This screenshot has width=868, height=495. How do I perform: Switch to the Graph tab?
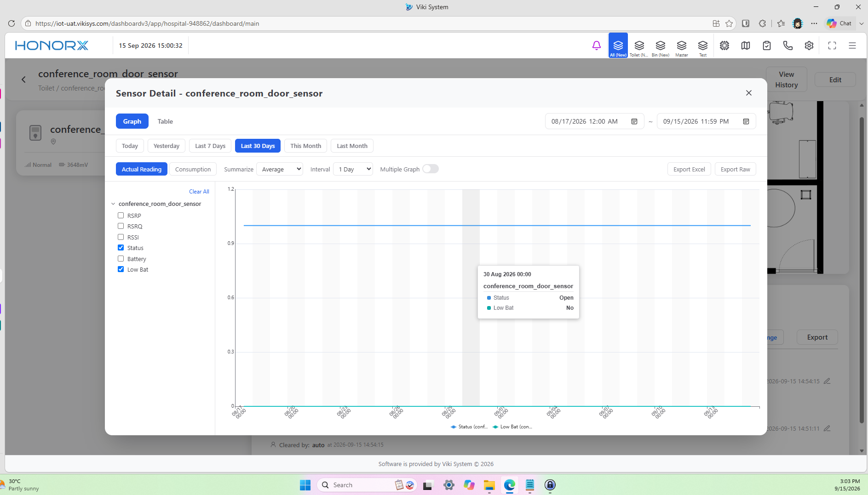click(x=132, y=121)
